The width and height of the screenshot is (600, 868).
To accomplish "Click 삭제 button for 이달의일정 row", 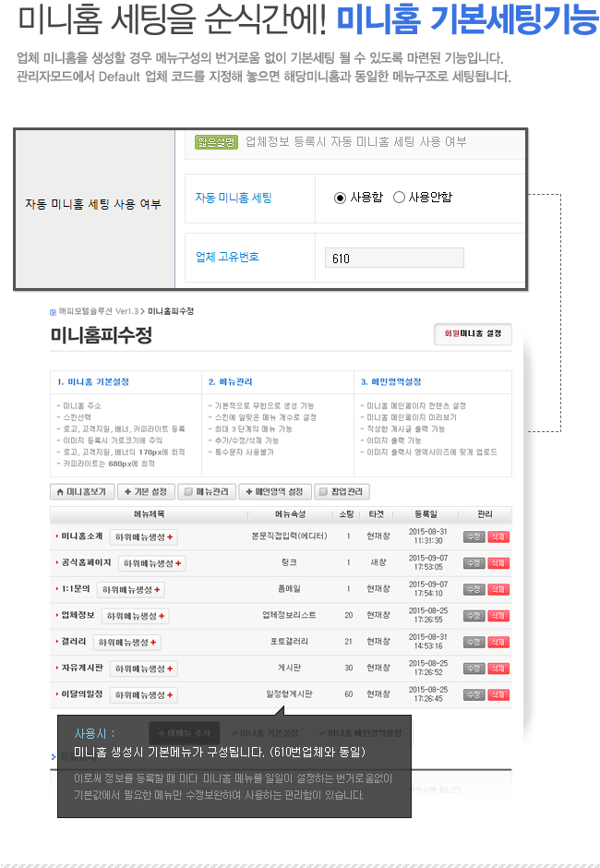I will click(498, 694).
